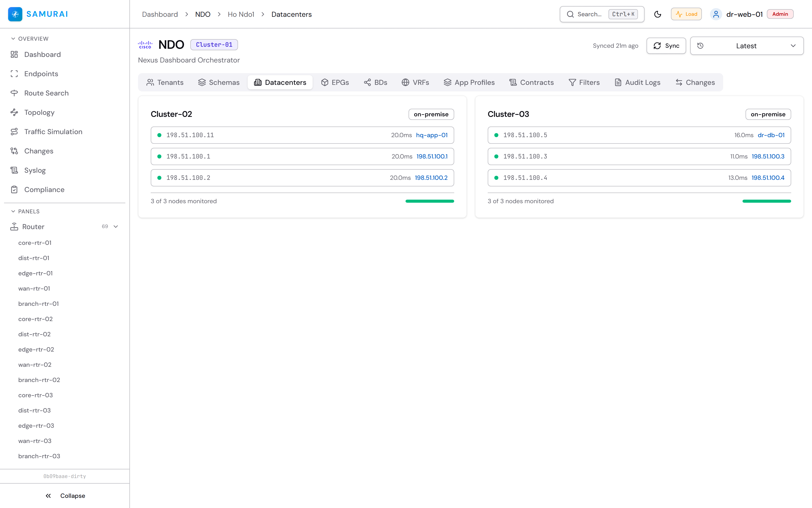Click the build hash 0b09baae-dirty
Image resolution: width=812 pixels, height=508 pixels.
point(65,476)
